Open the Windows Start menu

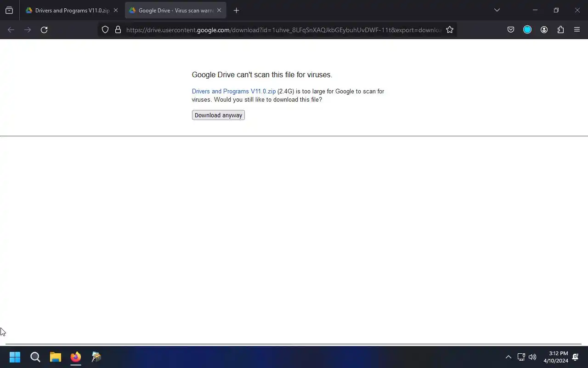point(15,357)
